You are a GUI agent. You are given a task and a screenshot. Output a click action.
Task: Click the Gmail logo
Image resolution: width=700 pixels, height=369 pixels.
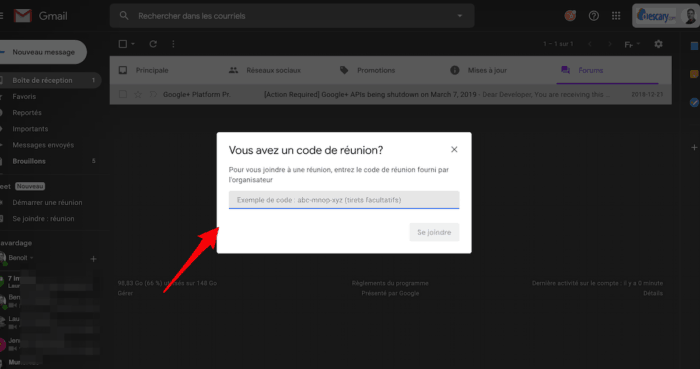point(41,16)
